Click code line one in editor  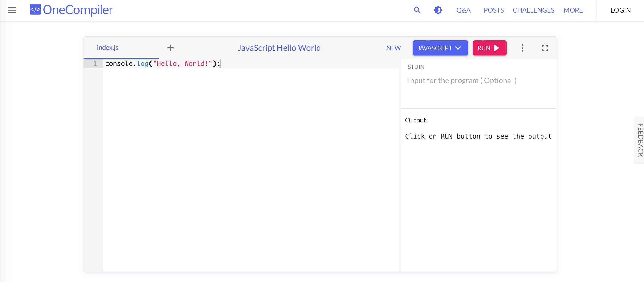163,64
